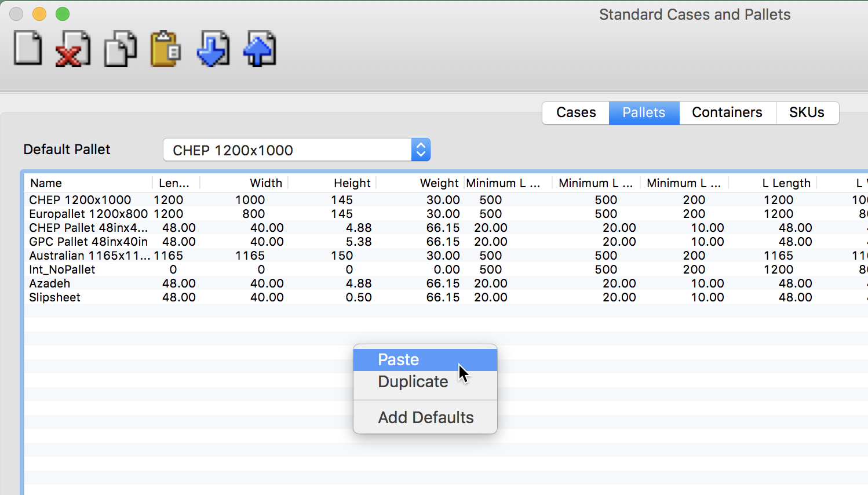The image size is (868, 495).
Task: Select the Slipsheet pallet row
Action: [x=446, y=297]
